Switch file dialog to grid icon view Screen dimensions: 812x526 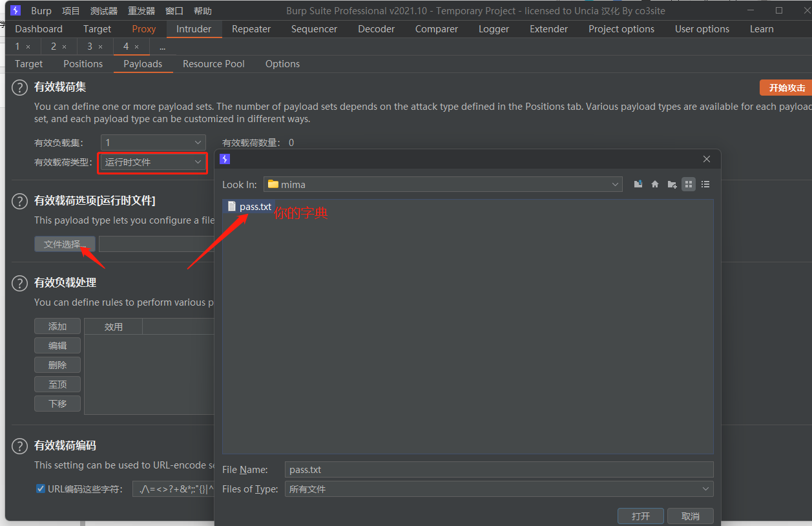(689, 184)
